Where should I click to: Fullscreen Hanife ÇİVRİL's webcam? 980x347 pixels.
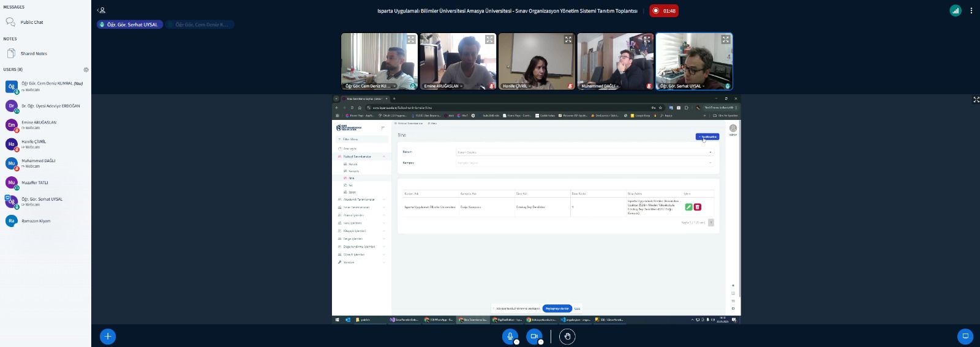coord(568,40)
